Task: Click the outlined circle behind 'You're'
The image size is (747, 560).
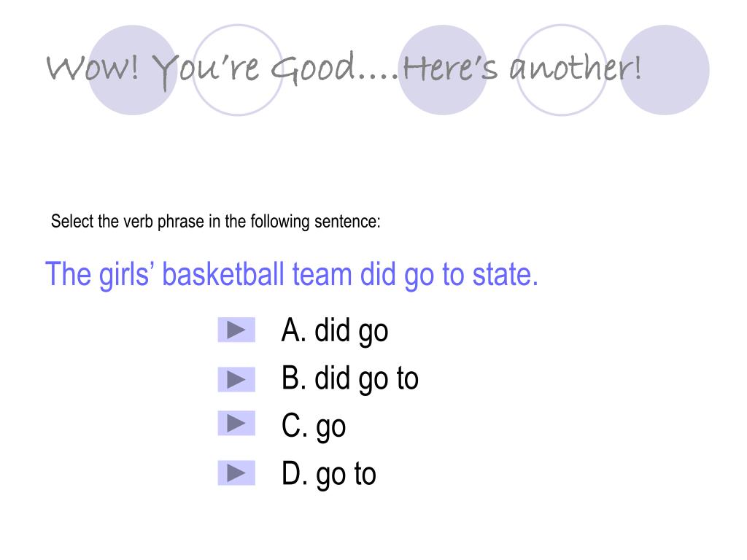Action: (238, 70)
